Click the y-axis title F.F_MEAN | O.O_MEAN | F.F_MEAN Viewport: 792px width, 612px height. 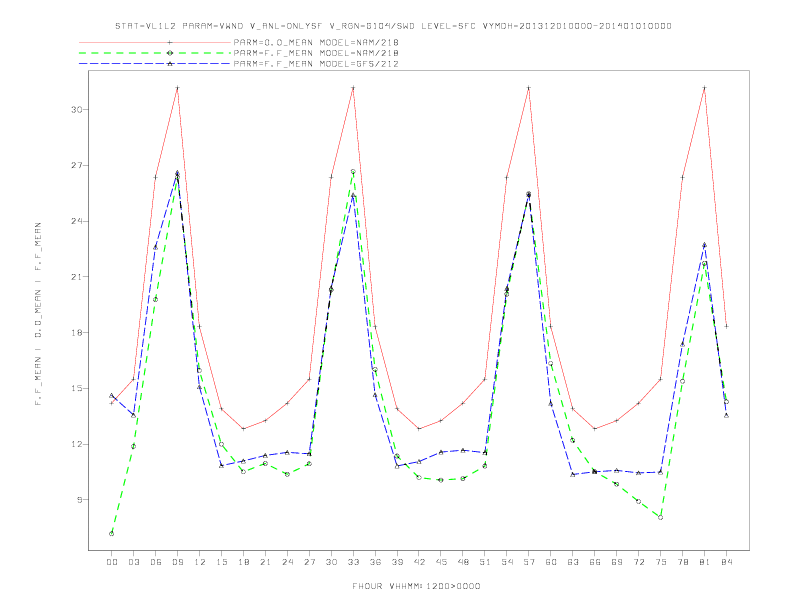tap(38, 314)
